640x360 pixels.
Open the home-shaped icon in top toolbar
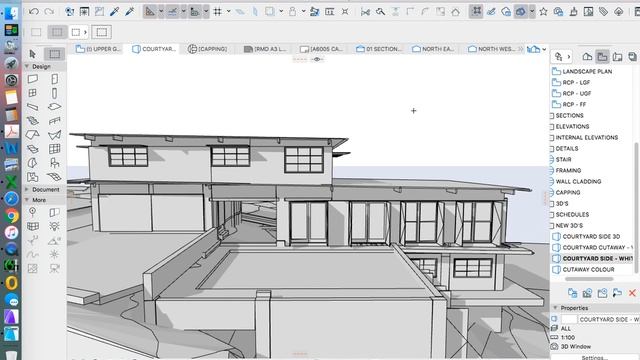coord(456,12)
